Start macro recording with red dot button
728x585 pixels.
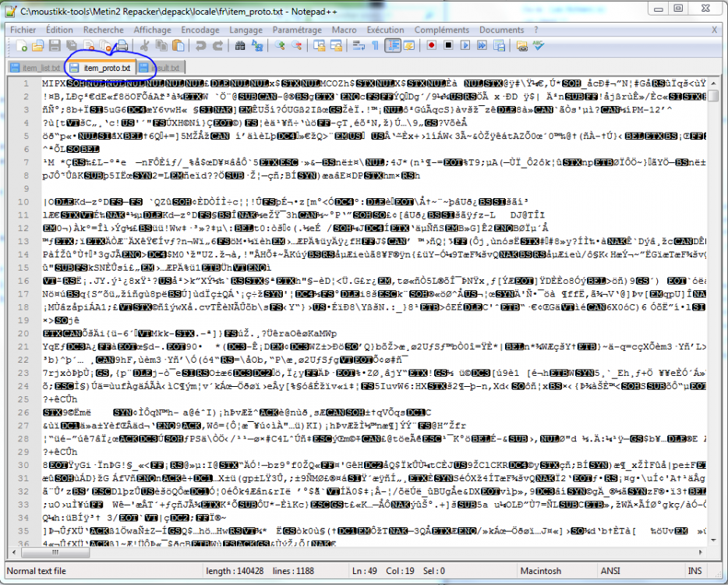[x=432, y=45]
